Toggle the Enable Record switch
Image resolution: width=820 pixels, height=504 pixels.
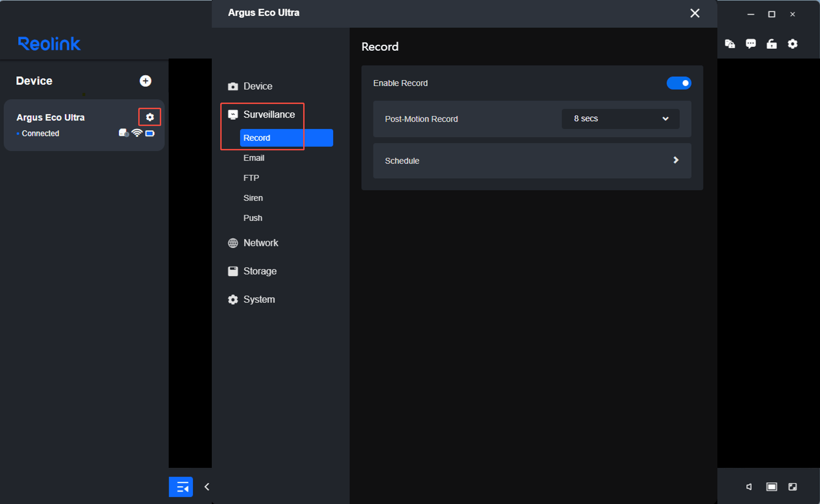tap(679, 83)
